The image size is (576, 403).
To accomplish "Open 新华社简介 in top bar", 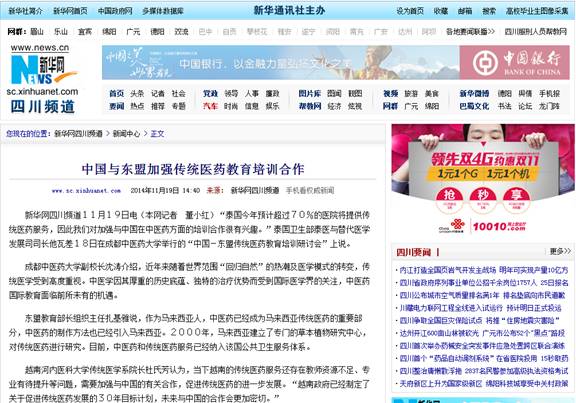I will click(25, 11).
